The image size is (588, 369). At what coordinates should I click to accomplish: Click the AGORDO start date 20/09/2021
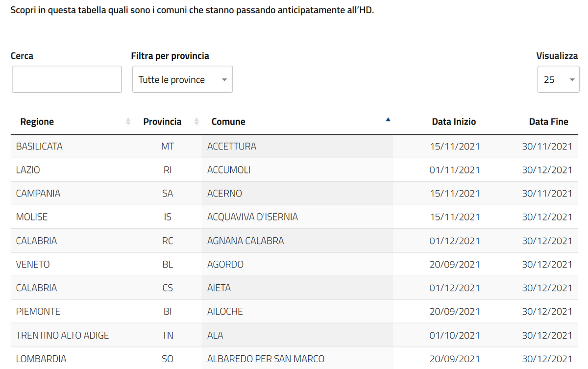coord(454,264)
